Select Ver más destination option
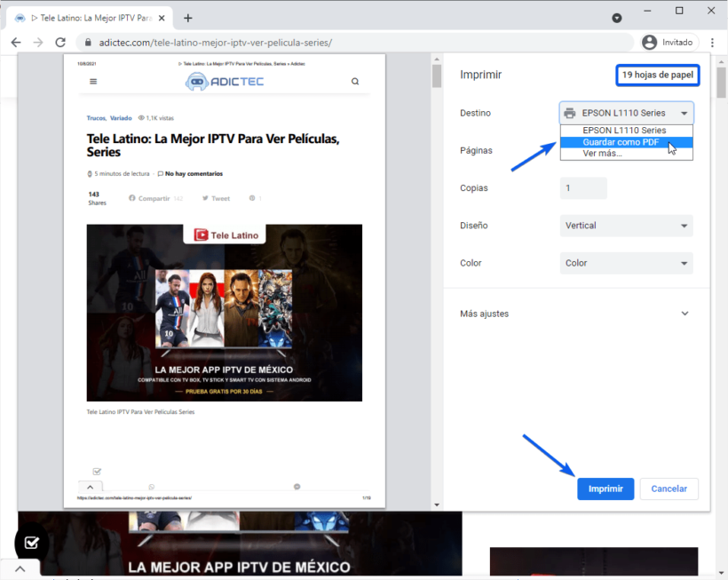Viewport: 728px width, 580px height. click(602, 154)
